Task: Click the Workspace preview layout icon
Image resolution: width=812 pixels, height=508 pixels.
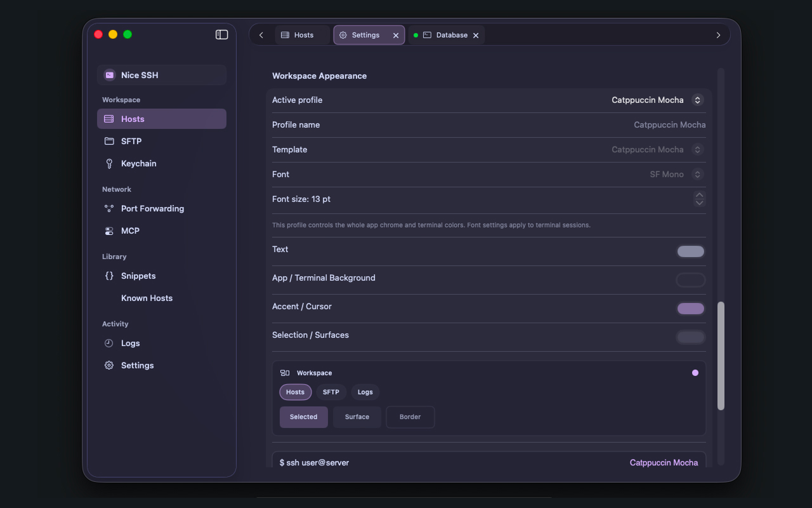Action: (x=285, y=373)
